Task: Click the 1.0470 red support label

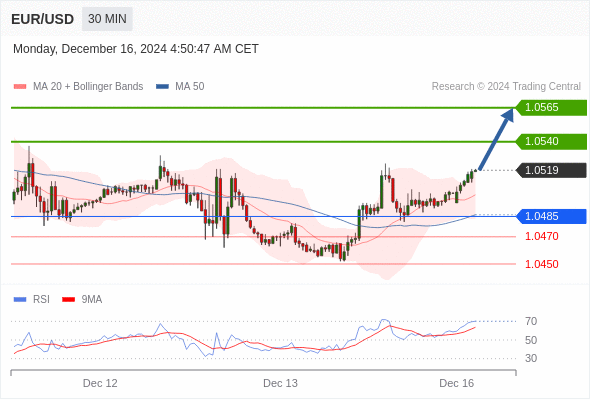Action: [542, 236]
